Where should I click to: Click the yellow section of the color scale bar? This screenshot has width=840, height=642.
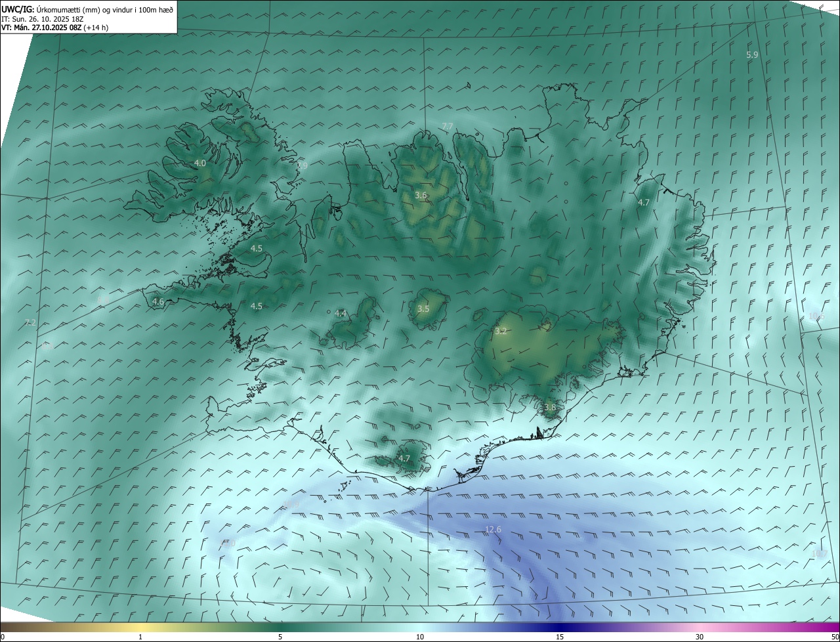140,627
